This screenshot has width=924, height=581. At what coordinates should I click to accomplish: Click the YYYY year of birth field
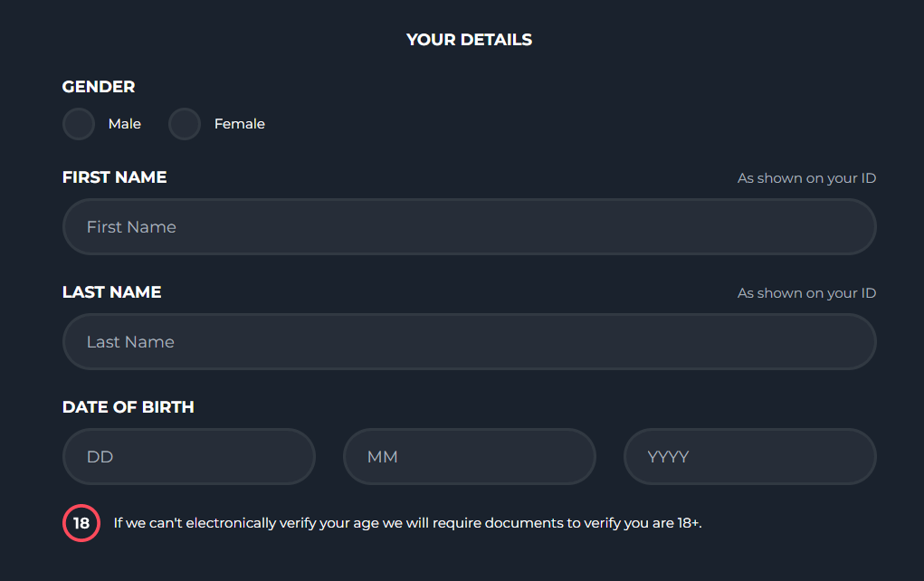pyautogui.click(x=749, y=457)
